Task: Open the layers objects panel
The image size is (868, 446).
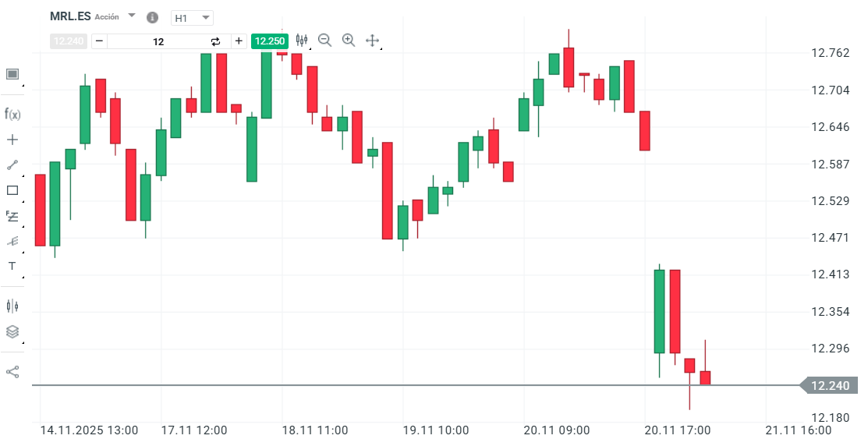Action: (12, 331)
